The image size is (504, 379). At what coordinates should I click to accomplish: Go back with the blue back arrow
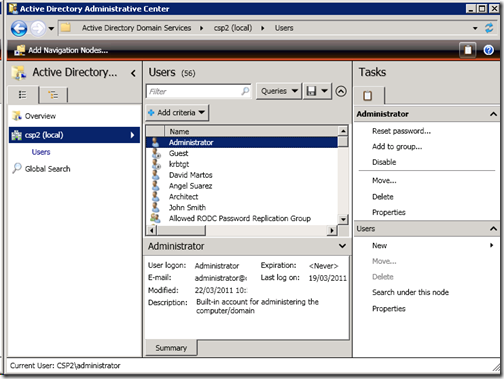pyautogui.click(x=19, y=28)
